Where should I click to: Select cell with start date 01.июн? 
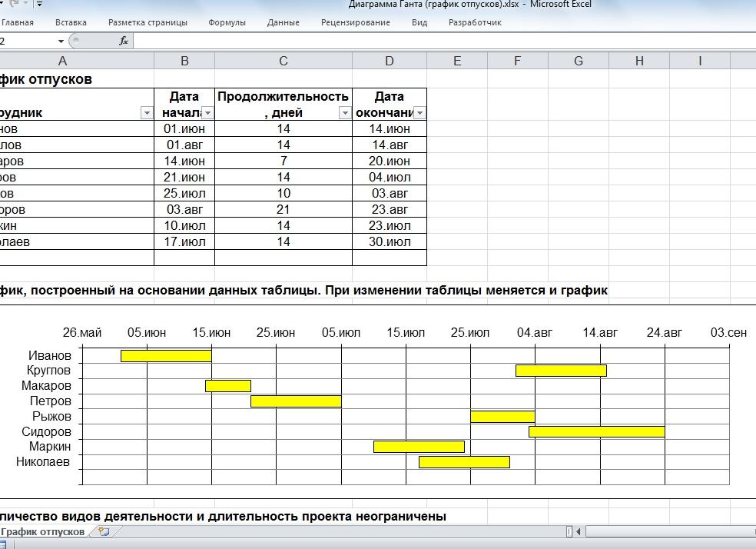tap(184, 129)
